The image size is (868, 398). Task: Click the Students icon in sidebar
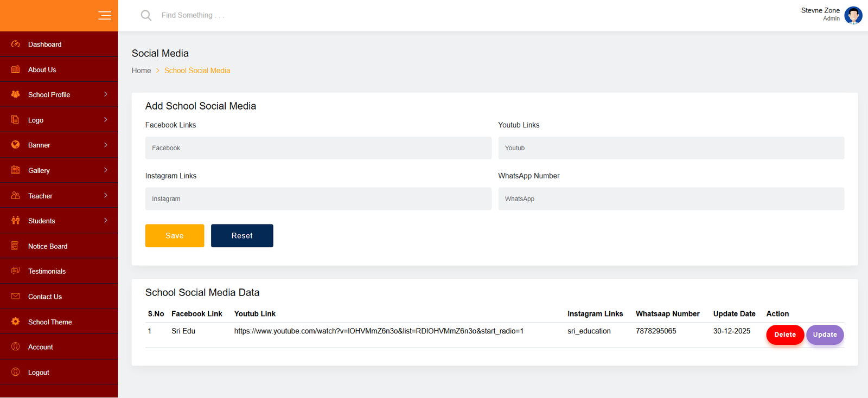click(16, 221)
